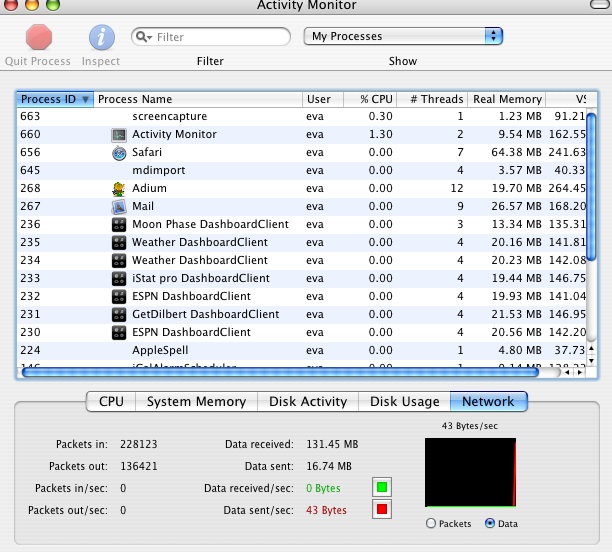Select the Network tab
612x552 pixels.
coord(488,401)
